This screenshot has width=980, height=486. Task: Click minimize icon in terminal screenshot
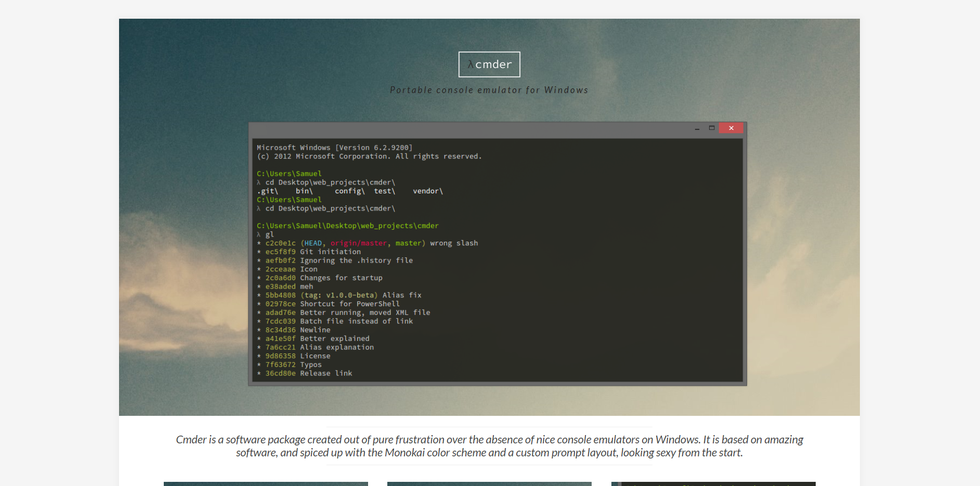(x=697, y=128)
